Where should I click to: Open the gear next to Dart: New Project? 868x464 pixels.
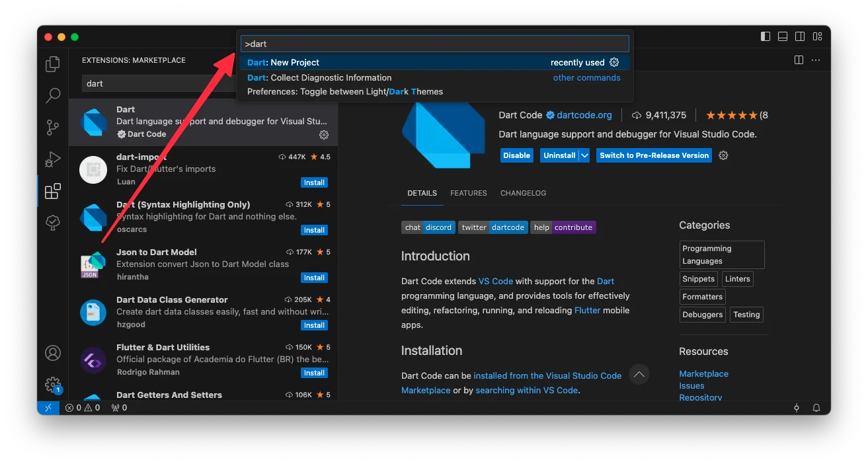click(614, 62)
